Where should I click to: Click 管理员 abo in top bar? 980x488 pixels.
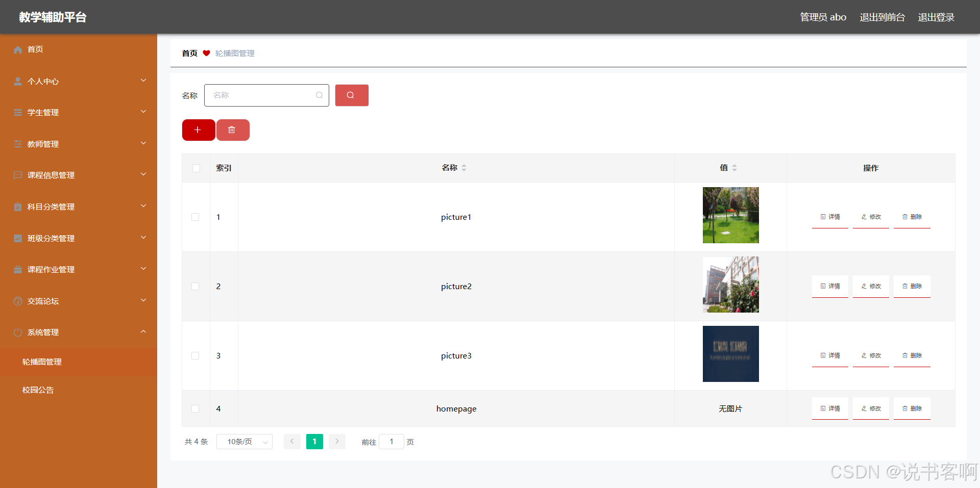click(x=823, y=17)
